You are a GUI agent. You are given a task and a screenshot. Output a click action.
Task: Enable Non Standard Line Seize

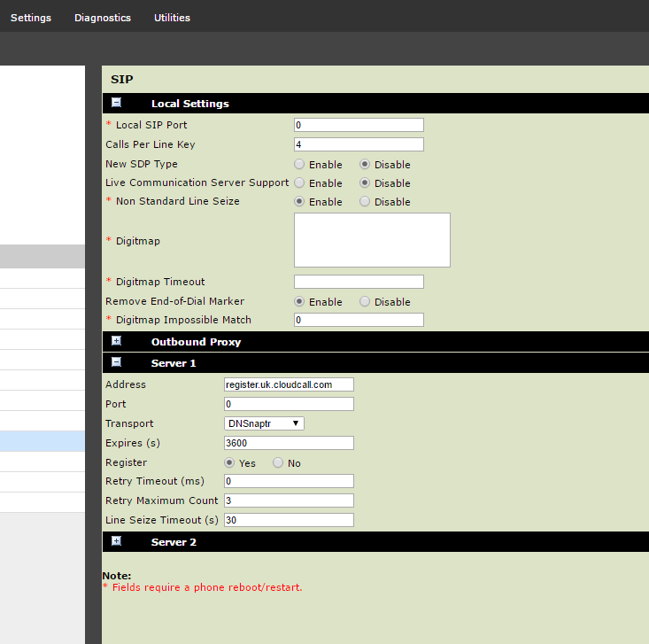click(x=299, y=201)
